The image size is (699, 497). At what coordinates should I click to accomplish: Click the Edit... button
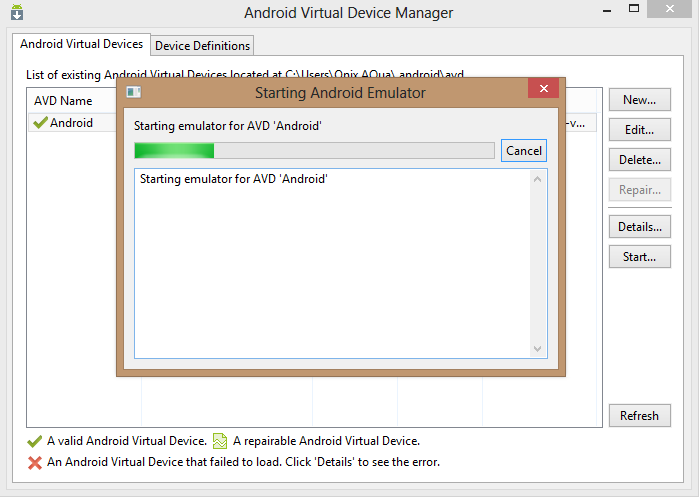[x=640, y=130]
